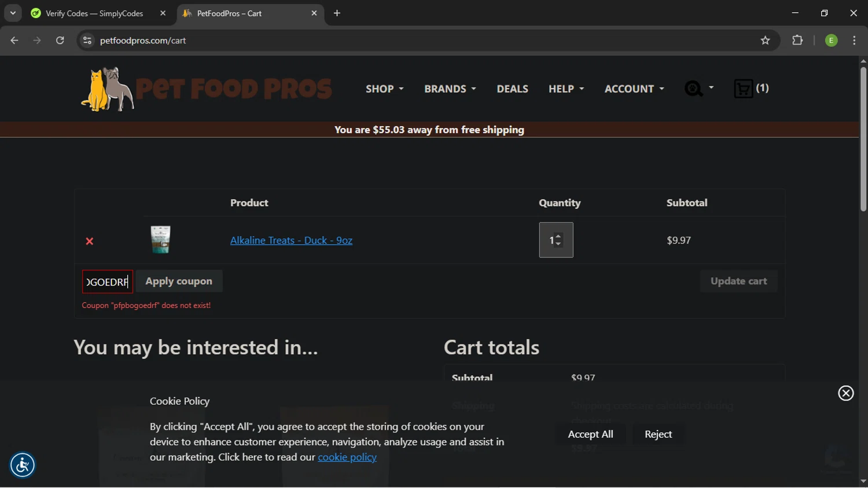
Task: Click the page vertical scrollbar
Action: pyautogui.click(x=863, y=139)
